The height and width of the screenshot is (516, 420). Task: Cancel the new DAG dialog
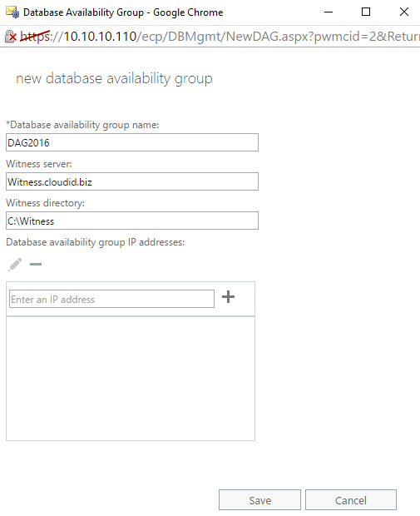[351, 500]
